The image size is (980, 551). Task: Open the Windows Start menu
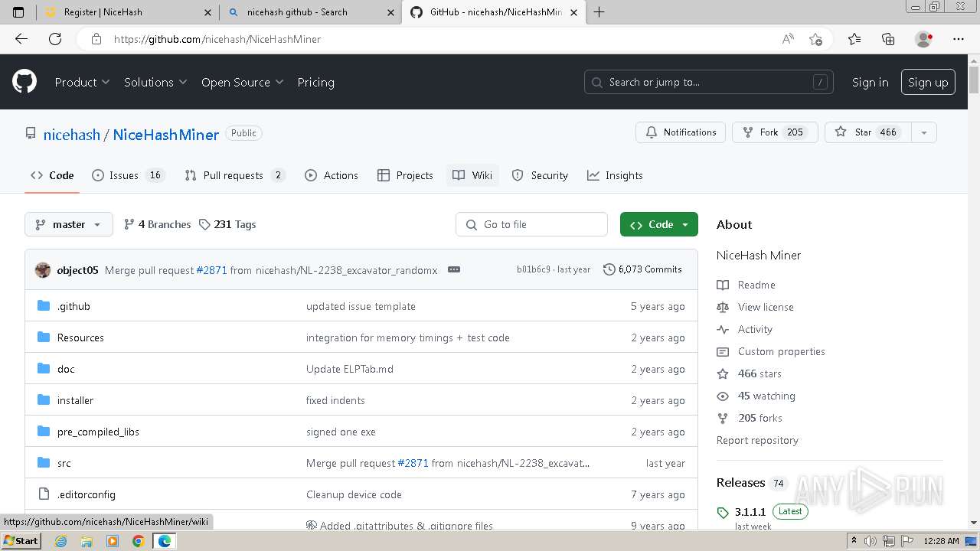click(x=21, y=541)
